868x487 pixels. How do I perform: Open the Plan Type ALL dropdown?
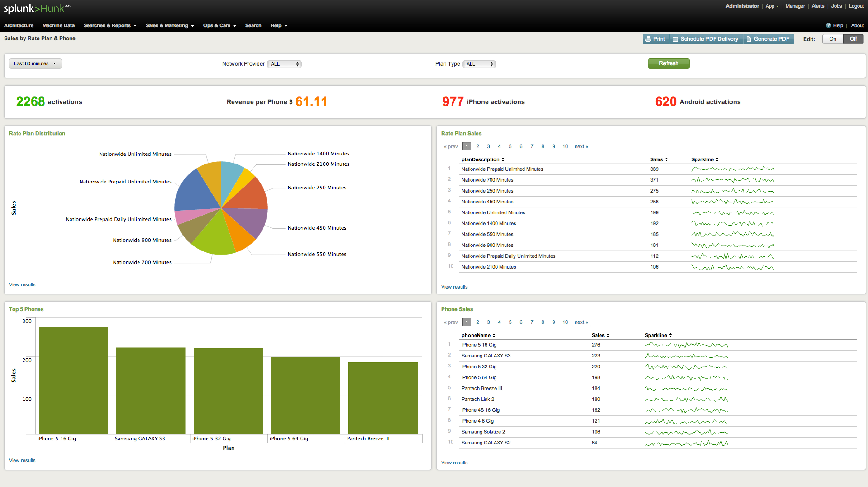coord(479,64)
